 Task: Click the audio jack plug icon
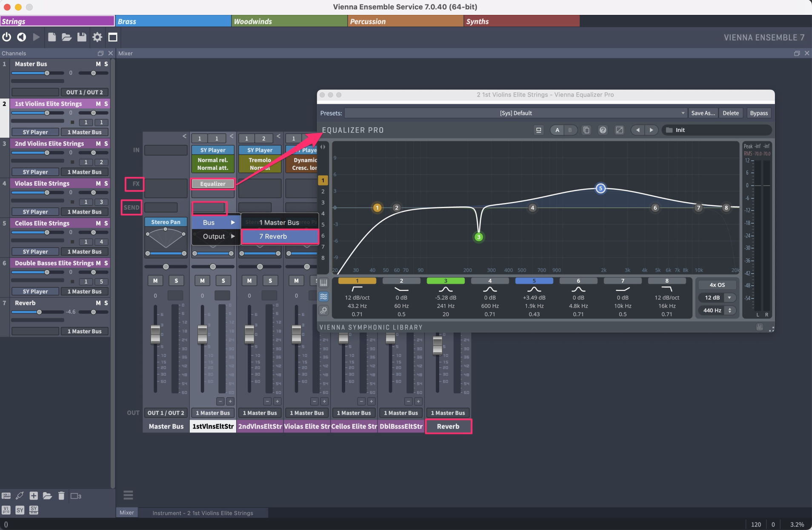point(20,496)
